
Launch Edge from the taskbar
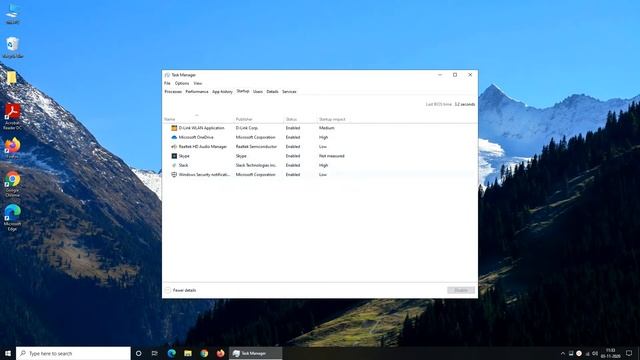coord(171,353)
